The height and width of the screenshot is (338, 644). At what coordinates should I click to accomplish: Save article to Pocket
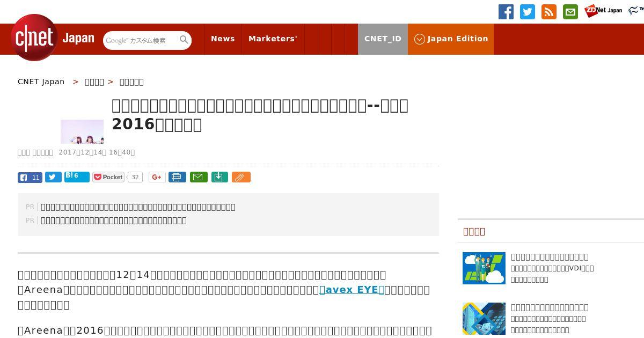(x=108, y=177)
